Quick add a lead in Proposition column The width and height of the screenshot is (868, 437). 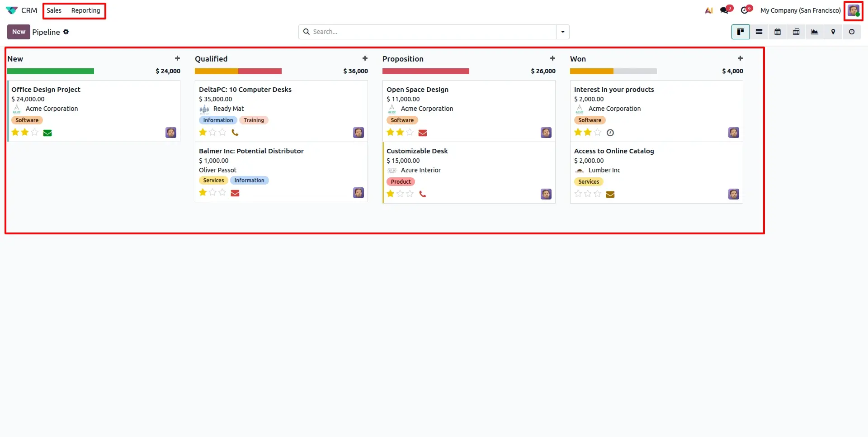[552, 58]
